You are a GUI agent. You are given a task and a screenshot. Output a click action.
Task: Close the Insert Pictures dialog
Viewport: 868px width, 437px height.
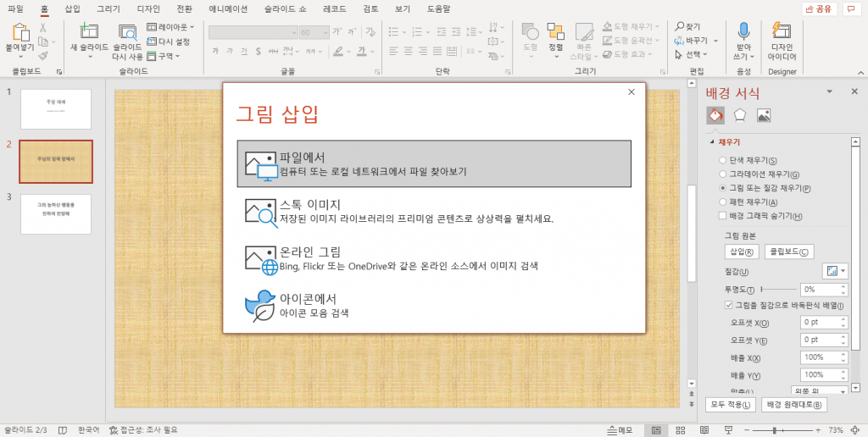(x=631, y=92)
